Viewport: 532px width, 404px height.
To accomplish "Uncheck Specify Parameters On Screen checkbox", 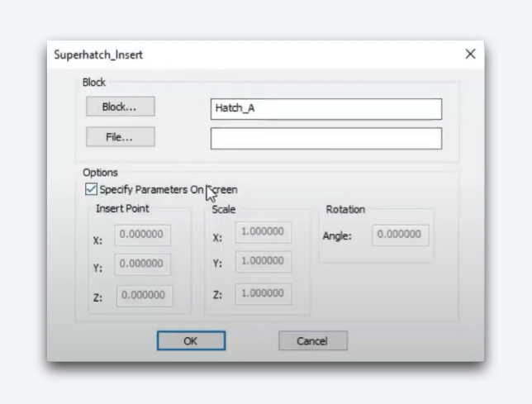I will pos(91,190).
